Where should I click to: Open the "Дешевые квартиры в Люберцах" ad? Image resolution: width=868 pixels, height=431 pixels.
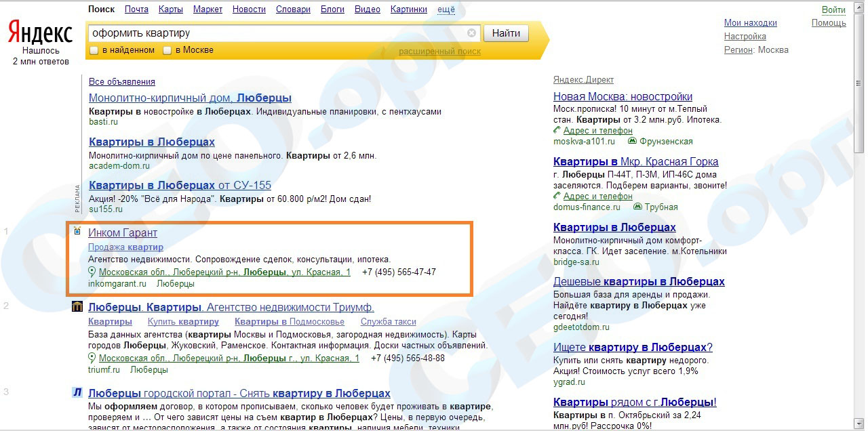coord(639,282)
